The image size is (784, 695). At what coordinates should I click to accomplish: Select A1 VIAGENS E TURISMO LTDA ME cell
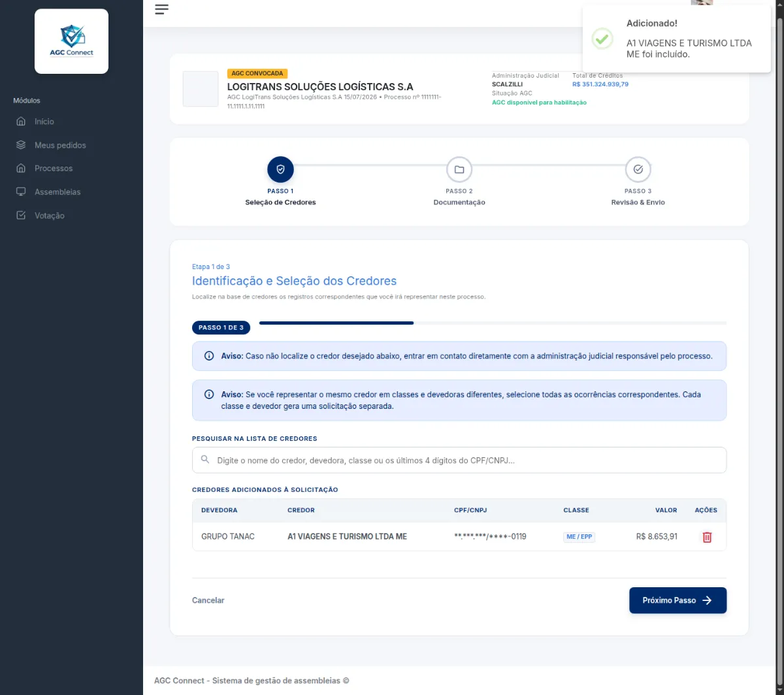click(x=347, y=536)
